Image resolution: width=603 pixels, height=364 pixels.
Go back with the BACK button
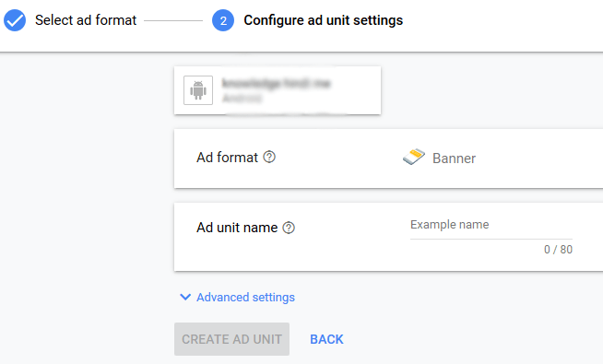(327, 339)
